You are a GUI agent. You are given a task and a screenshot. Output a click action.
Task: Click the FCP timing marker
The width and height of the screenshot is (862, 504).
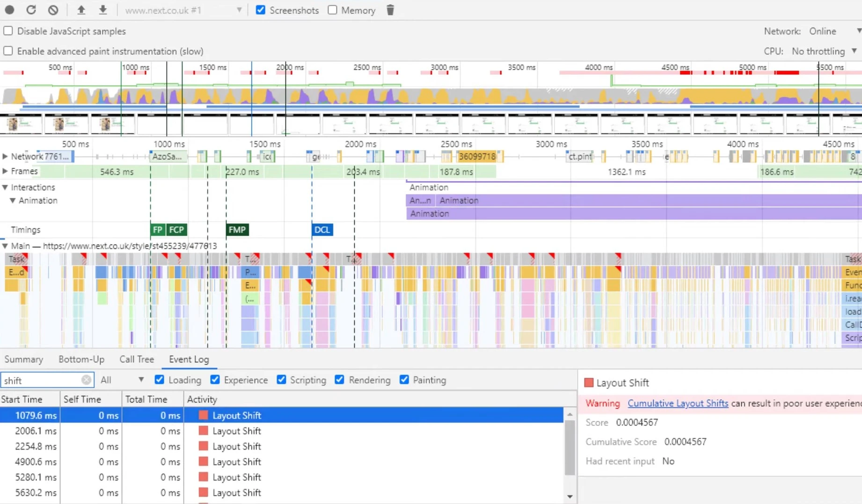[176, 230]
